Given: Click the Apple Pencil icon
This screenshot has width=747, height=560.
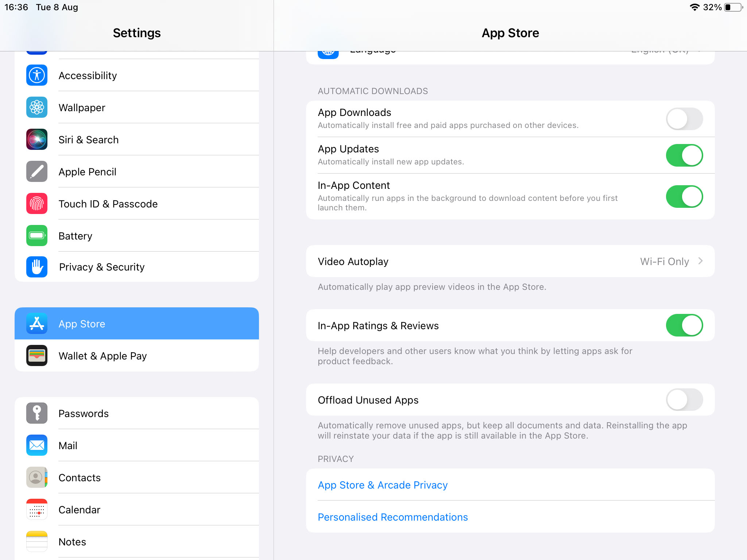Looking at the screenshot, I should pos(36,171).
